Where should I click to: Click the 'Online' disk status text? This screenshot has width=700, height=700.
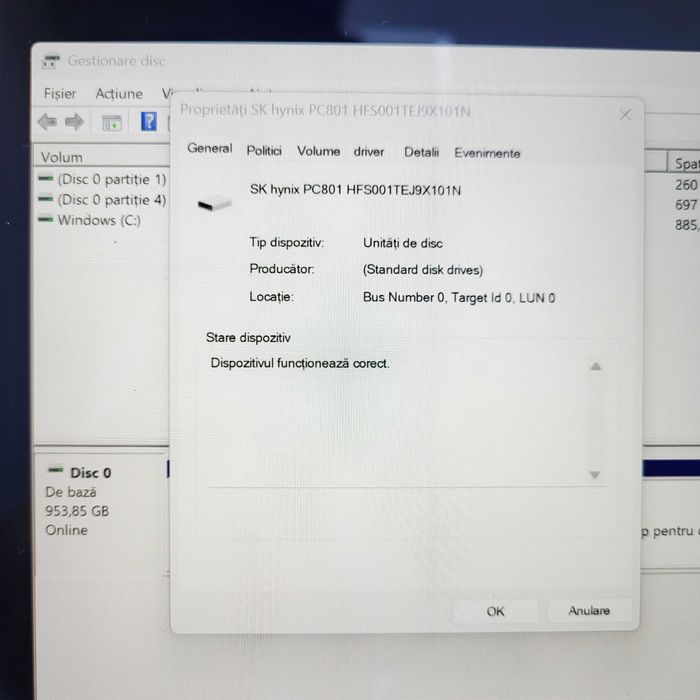[x=67, y=530]
